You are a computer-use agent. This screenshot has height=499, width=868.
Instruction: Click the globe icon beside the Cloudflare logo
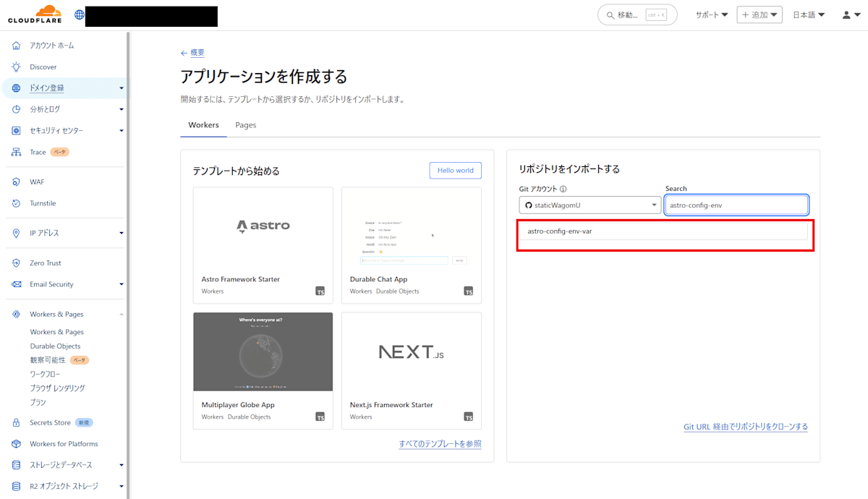tap(79, 14)
